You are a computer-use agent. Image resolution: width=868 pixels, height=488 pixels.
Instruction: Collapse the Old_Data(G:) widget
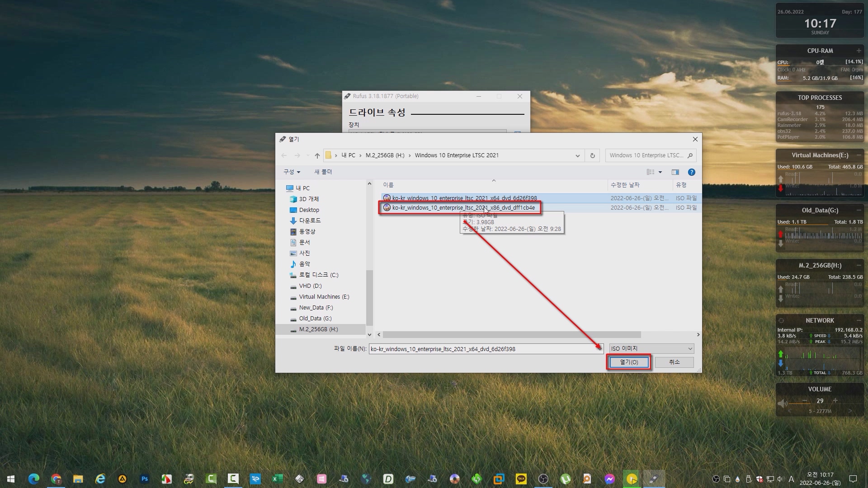(x=859, y=211)
